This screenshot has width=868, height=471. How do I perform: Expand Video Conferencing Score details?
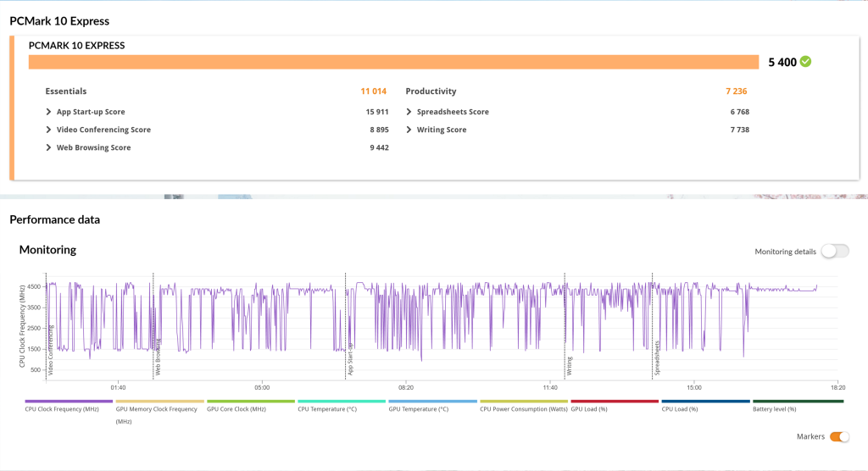click(x=48, y=130)
